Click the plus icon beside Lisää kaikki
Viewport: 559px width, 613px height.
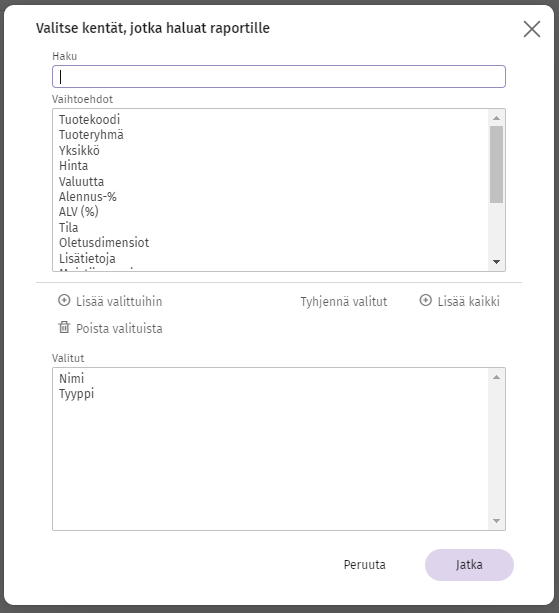[426, 300]
